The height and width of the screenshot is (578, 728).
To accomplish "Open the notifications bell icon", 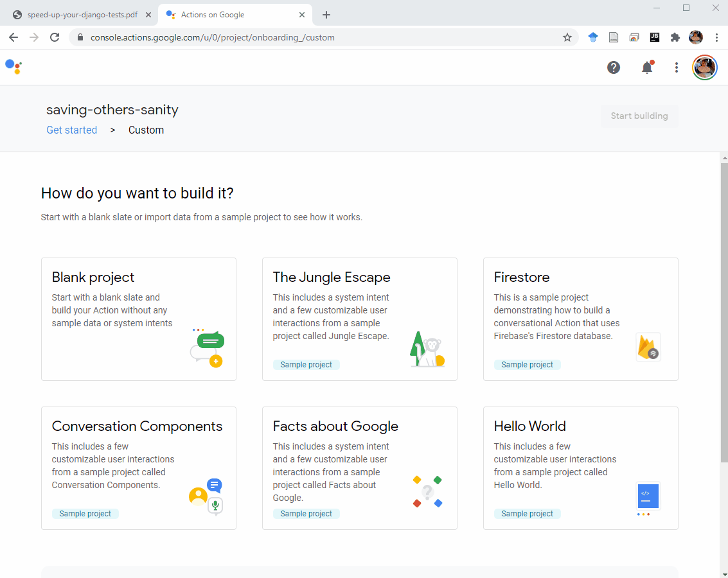I will tap(647, 67).
